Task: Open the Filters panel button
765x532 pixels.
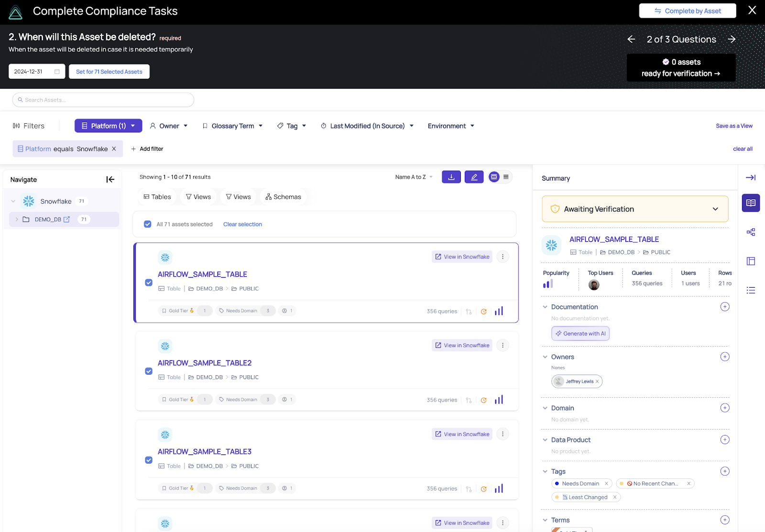Action: pos(29,126)
